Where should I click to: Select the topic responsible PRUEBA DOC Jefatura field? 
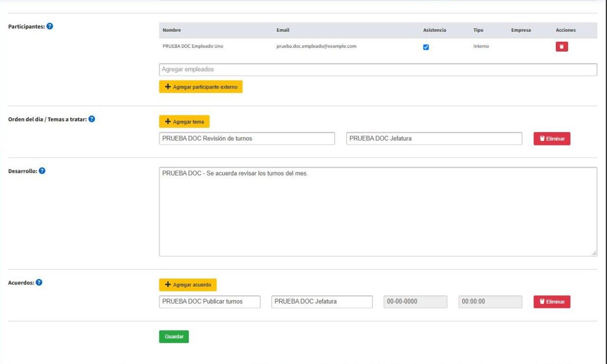[434, 139]
